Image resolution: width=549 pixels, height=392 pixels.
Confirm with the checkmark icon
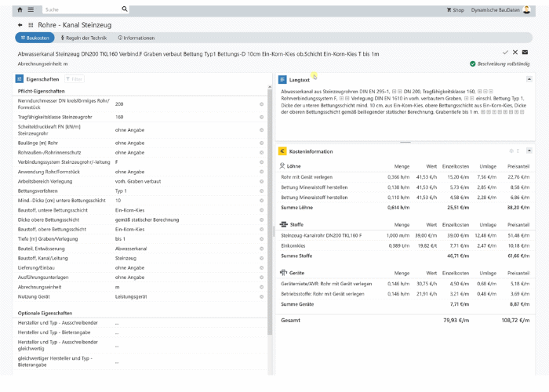point(505,52)
